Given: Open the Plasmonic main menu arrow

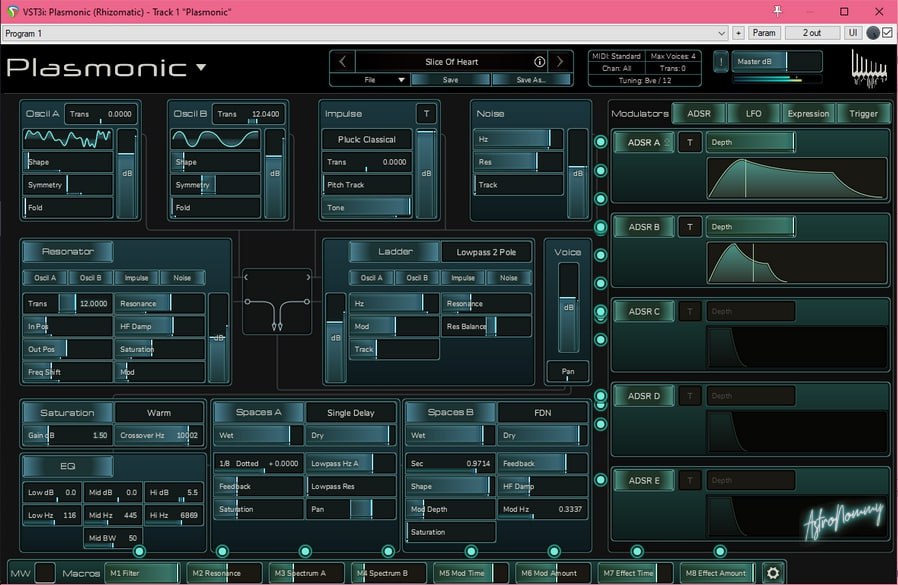Looking at the screenshot, I should [x=201, y=67].
